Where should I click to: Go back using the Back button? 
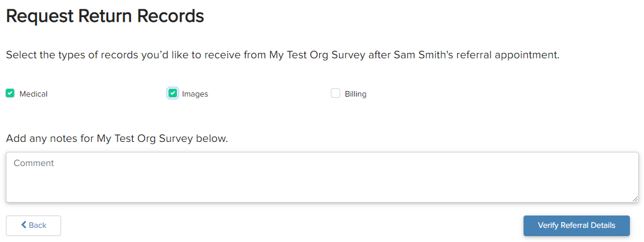pyautogui.click(x=33, y=226)
